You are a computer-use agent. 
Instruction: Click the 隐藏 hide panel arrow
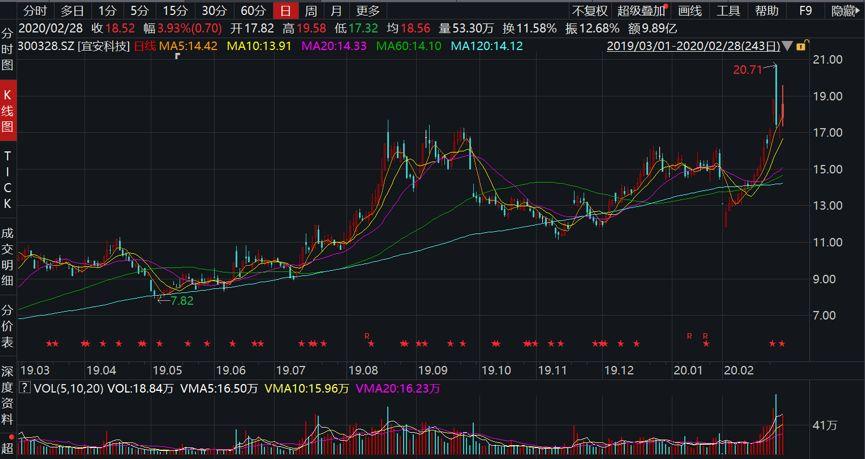[844, 10]
